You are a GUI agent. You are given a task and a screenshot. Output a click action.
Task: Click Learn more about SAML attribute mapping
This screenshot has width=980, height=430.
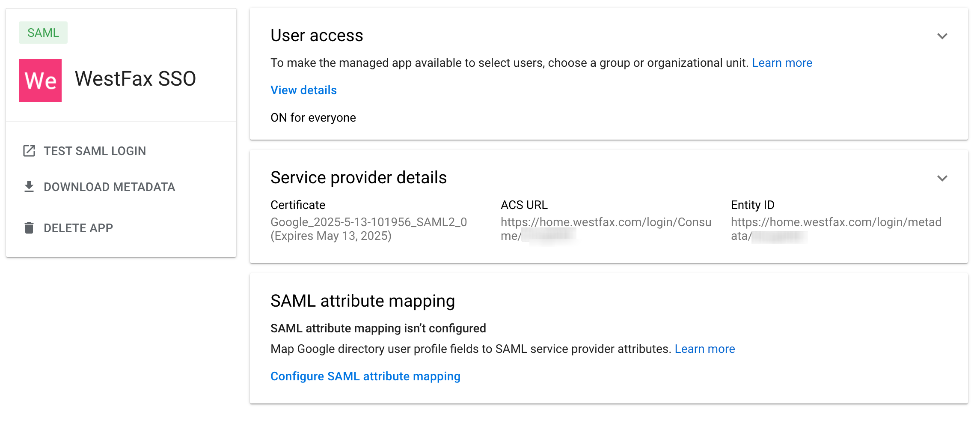704,349
